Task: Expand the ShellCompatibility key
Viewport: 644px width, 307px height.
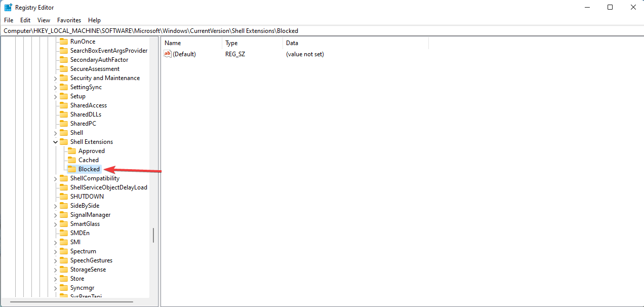Action: pos(55,178)
